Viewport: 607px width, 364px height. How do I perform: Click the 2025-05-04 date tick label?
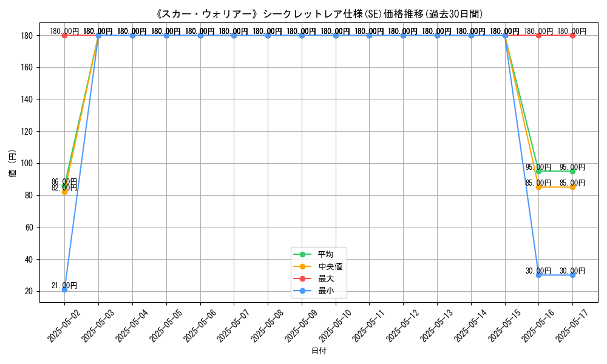tap(132, 326)
